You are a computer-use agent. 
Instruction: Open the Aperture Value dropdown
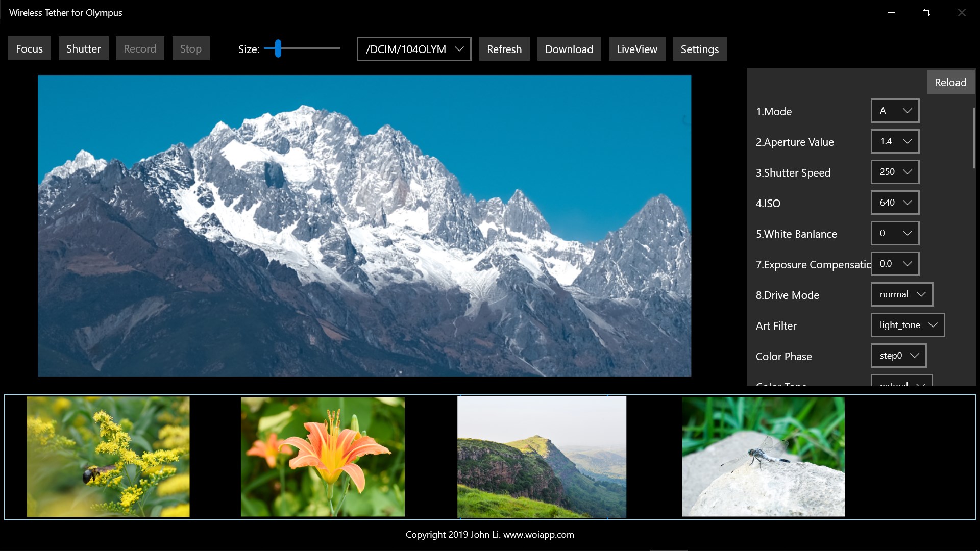click(895, 141)
